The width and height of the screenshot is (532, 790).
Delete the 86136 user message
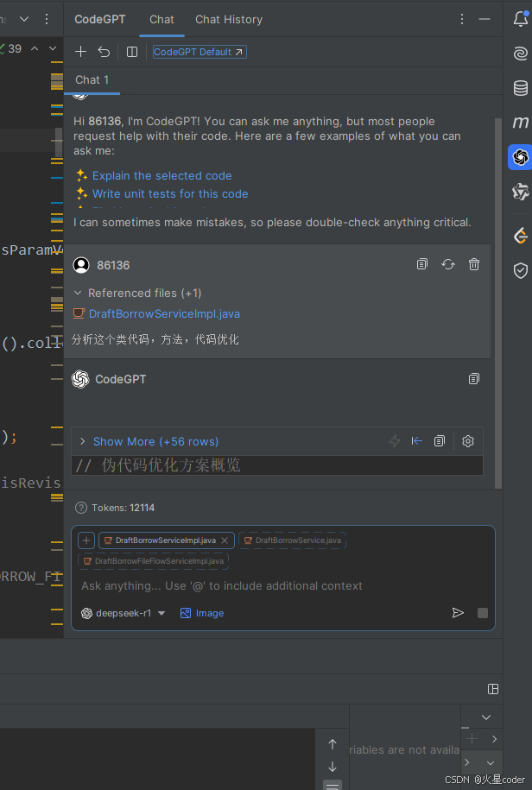tap(474, 264)
